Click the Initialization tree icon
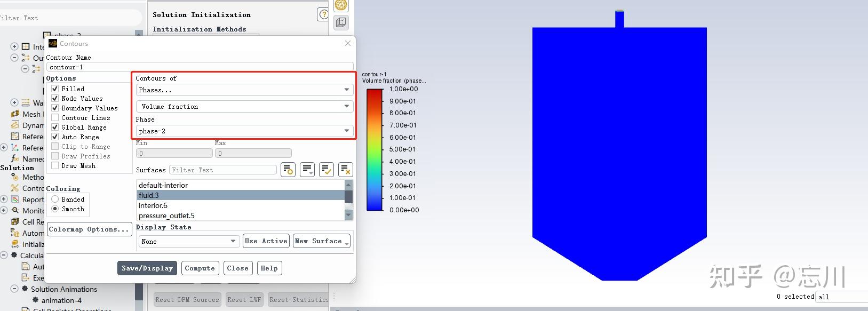The image size is (868, 311). pos(15,244)
